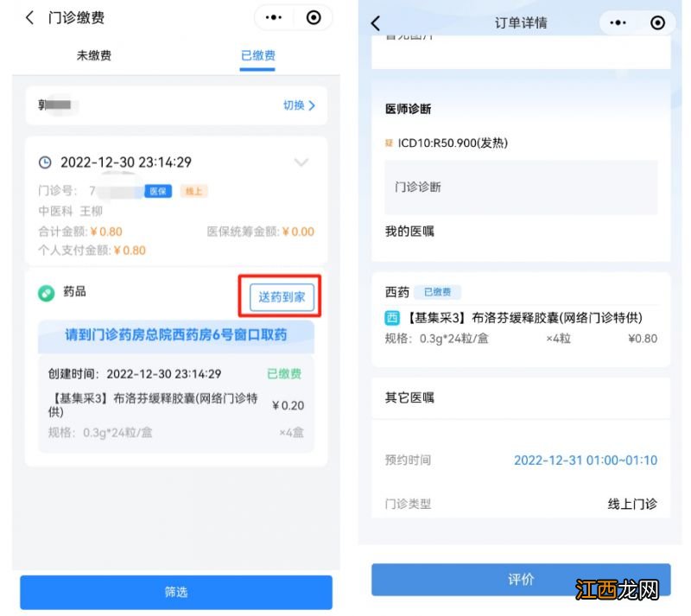The image size is (691, 616).
Task: Switch to the 未缴费 tab
Action: pos(95,55)
